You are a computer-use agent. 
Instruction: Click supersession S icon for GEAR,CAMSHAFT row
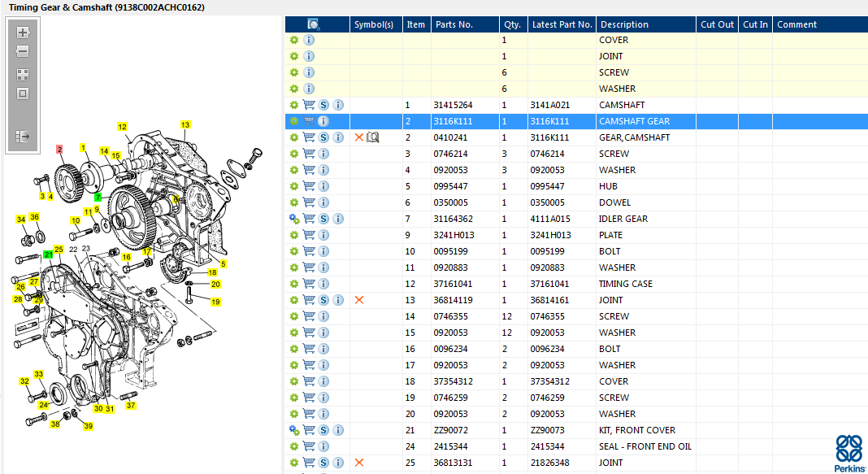pos(323,137)
